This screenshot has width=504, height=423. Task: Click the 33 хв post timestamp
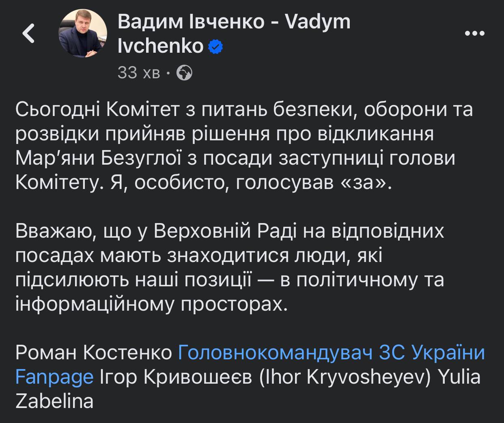(x=139, y=73)
